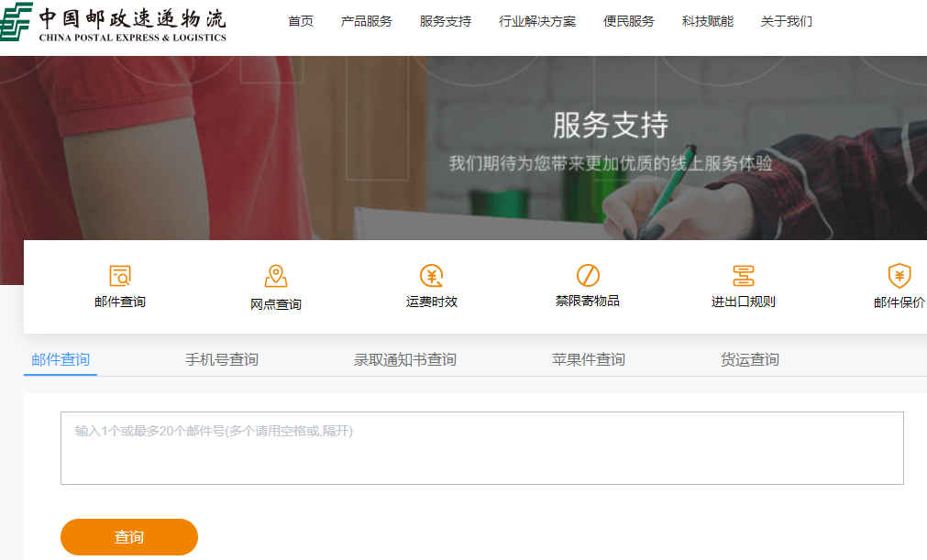Click the orange 查询 button
The height and width of the screenshot is (560, 927).
tap(128, 537)
